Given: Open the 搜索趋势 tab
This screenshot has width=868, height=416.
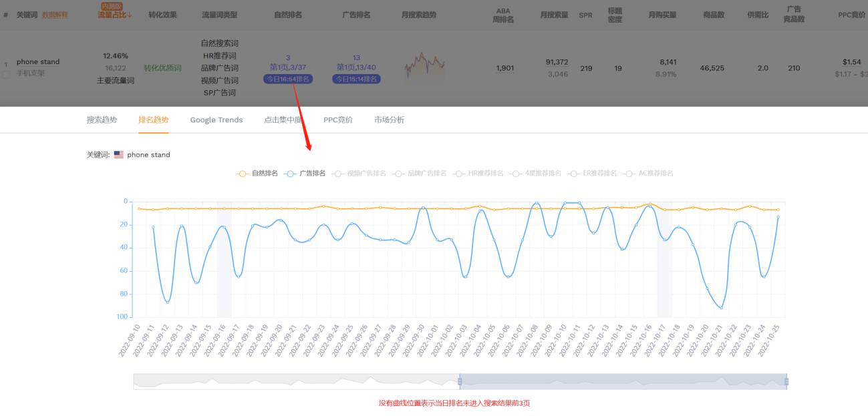Looking at the screenshot, I should point(102,120).
